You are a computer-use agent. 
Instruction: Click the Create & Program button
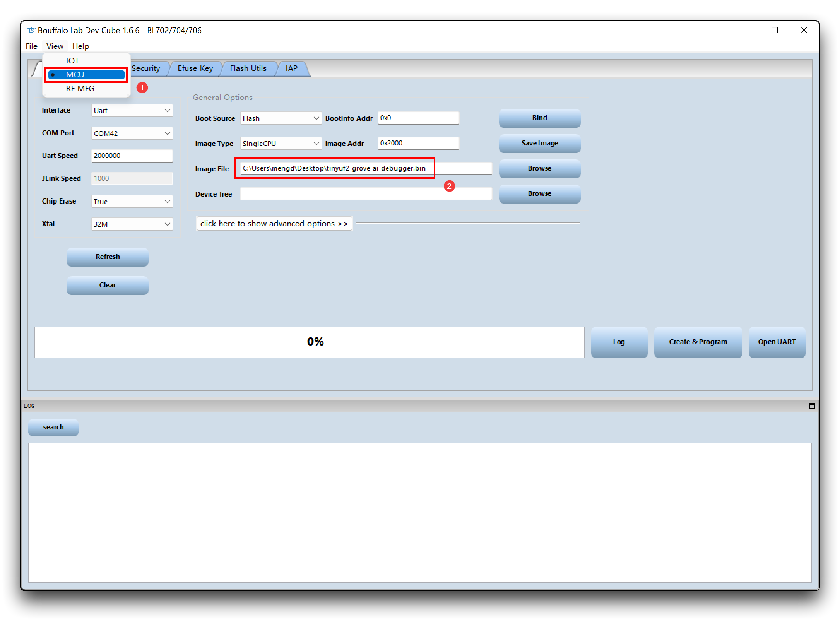(698, 342)
